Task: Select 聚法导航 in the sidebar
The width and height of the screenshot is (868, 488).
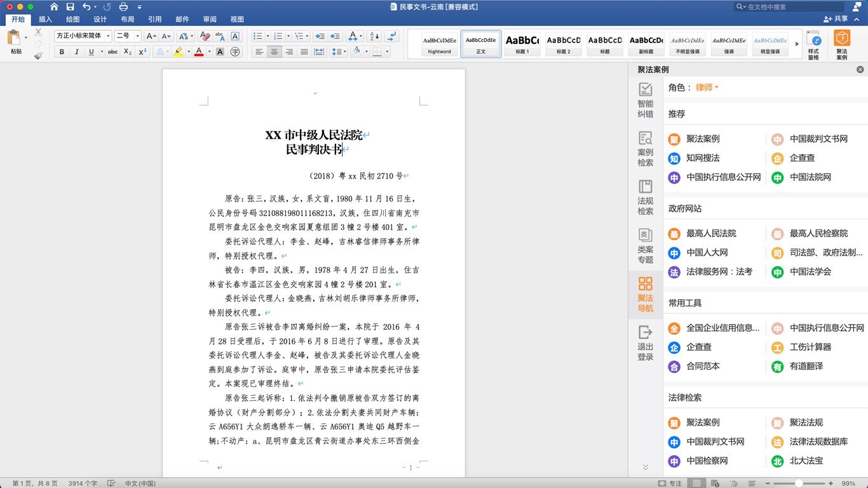Action: [x=646, y=294]
